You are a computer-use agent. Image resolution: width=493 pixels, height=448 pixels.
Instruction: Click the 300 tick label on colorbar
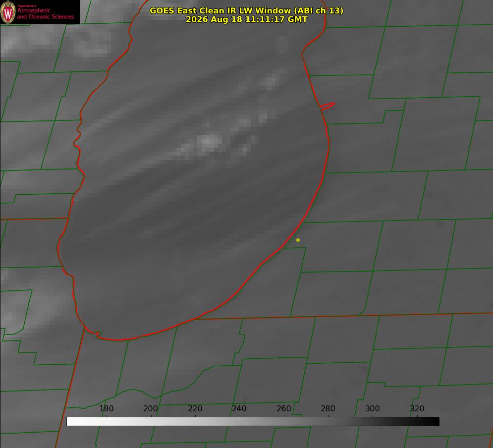coord(373,408)
